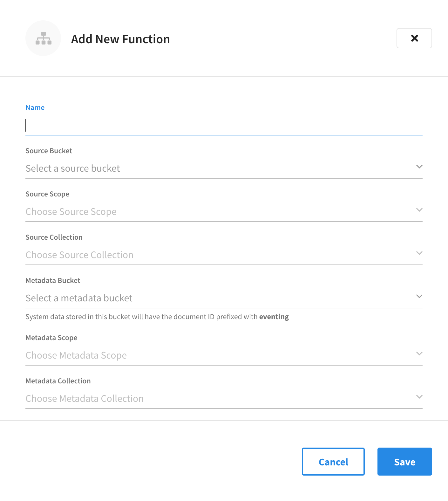Click the Cancel button
This screenshot has width=448, height=501.
coord(333,462)
